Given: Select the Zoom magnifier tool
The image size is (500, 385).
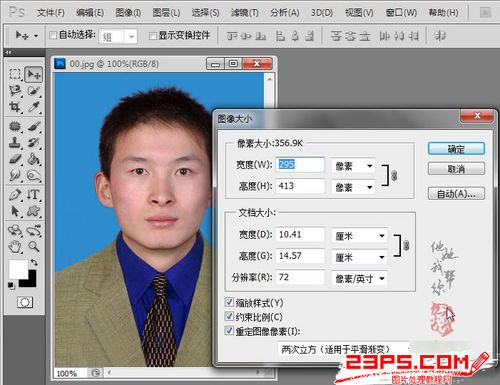Looking at the screenshot, I should click(x=34, y=247).
